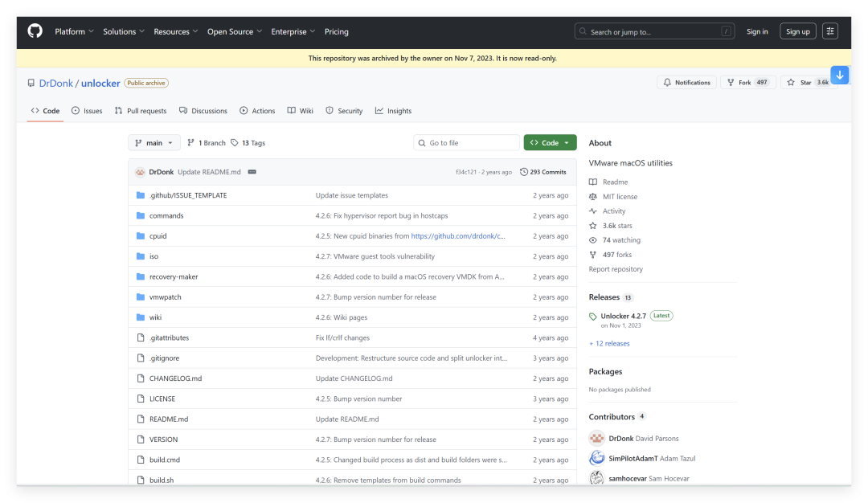
Task: Click the DrDonk avatar in Contributors
Action: (597, 438)
